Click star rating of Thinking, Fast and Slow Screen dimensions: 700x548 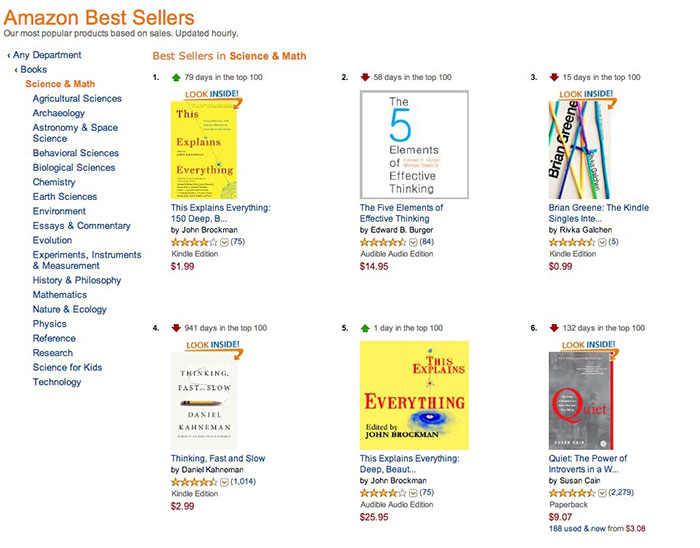pyautogui.click(x=193, y=482)
